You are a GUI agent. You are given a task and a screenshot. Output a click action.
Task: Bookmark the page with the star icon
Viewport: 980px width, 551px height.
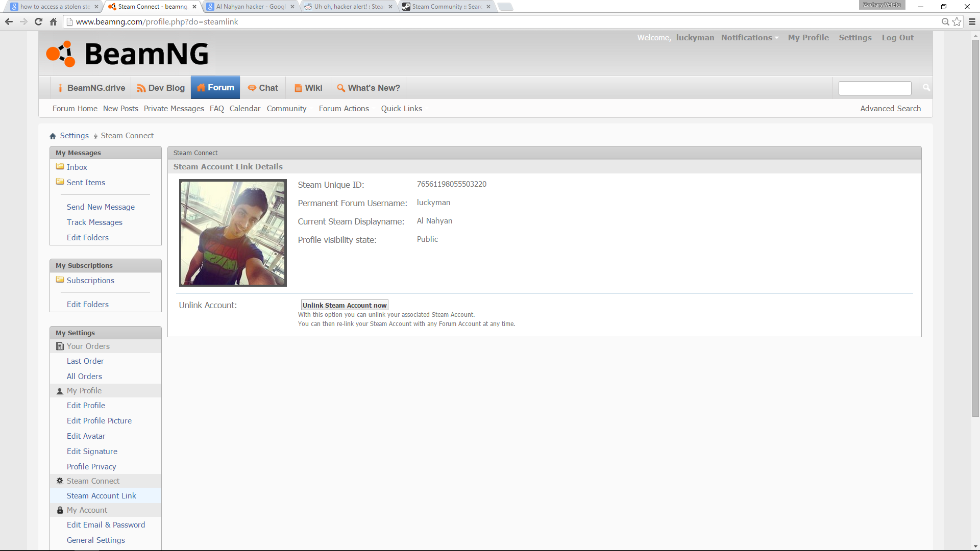click(957, 21)
